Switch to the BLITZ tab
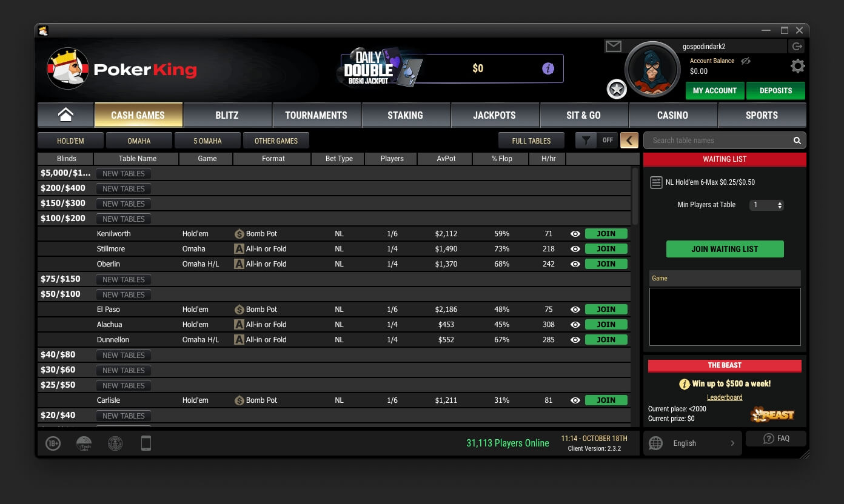This screenshot has height=504, width=844. click(x=227, y=115)
